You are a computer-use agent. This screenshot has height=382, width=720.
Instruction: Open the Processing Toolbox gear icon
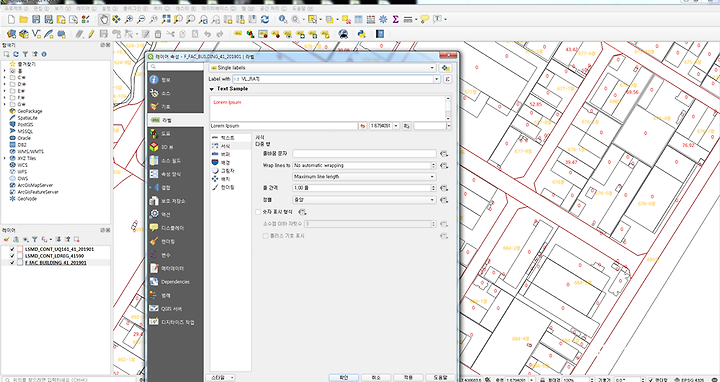383,19
